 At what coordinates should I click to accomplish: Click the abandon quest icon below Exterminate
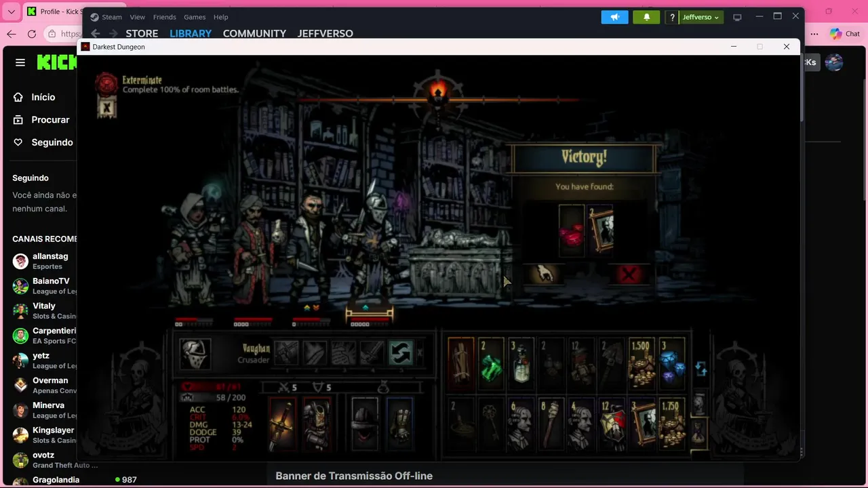click(x=106, y=107)
